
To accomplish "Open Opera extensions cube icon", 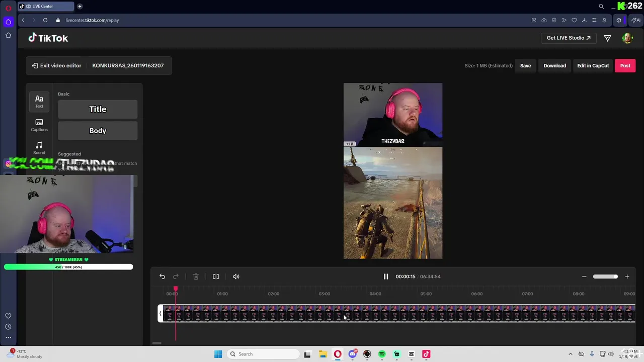I will coord(619,20).
